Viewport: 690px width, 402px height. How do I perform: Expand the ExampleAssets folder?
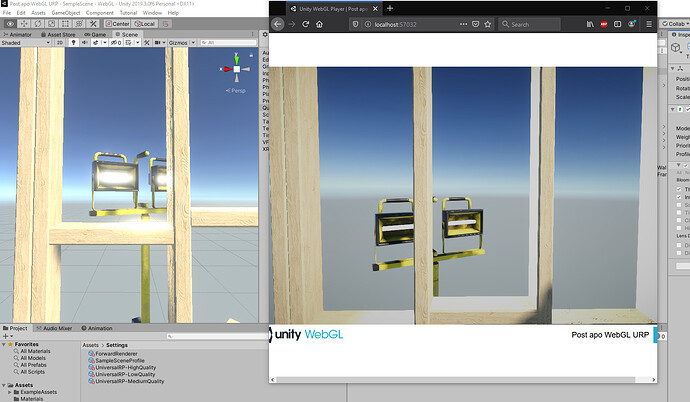[x=10, y=392]
